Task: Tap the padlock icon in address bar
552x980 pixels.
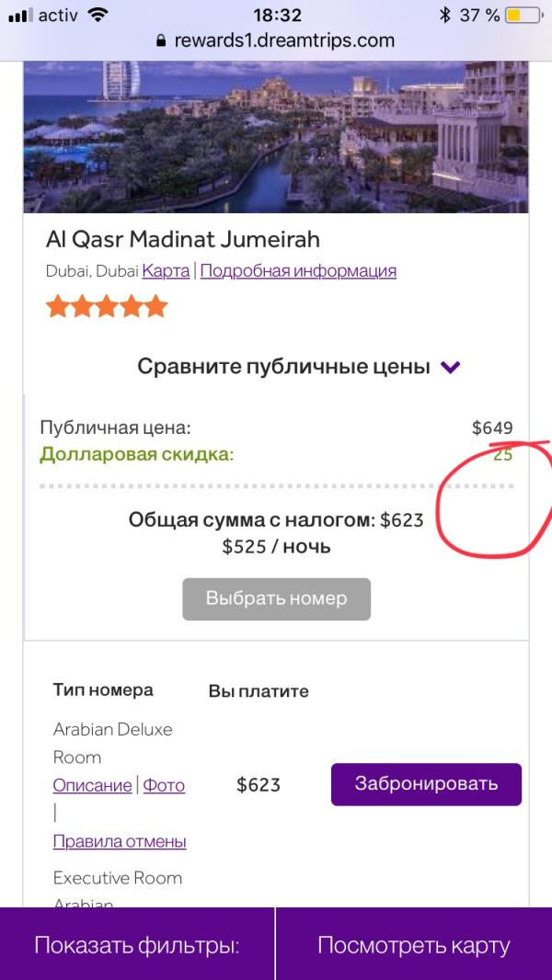Action: [x=162, y=41]
